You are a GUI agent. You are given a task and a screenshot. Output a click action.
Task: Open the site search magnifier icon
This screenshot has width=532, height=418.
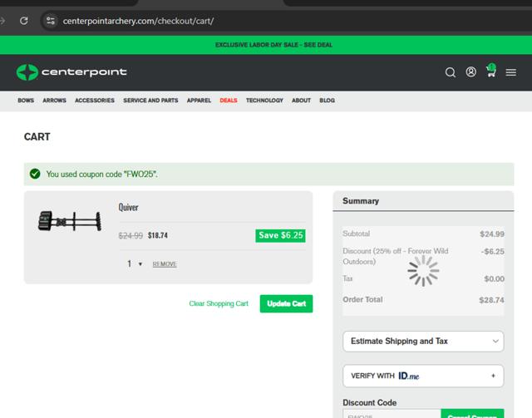point(451,72)
